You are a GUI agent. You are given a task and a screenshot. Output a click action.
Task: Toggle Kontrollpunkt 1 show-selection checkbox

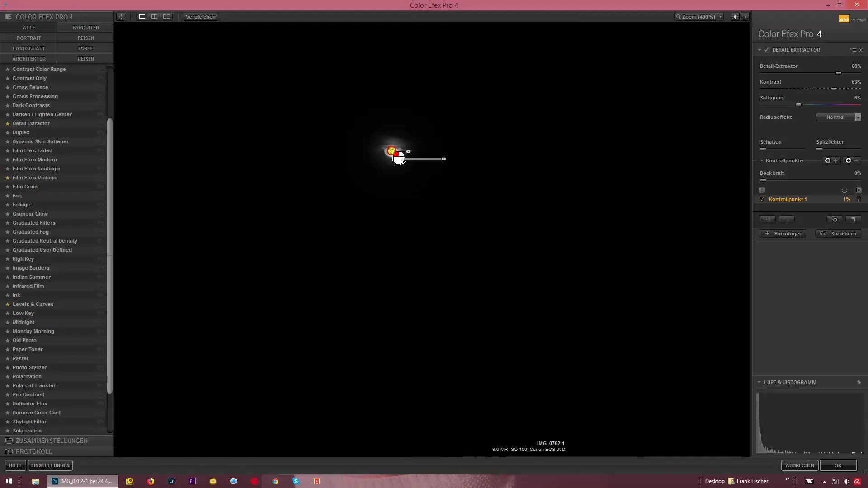tap(859, 199)
